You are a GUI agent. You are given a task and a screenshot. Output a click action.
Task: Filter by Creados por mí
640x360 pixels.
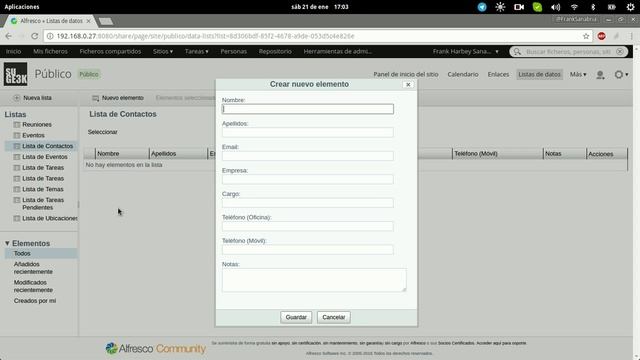(x=35, y=301)
